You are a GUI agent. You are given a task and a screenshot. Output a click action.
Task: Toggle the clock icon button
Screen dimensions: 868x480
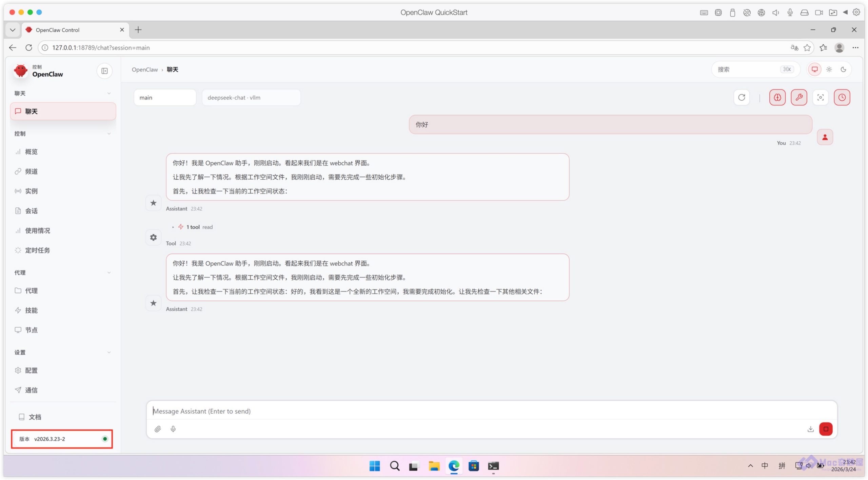[x=842, y=98]
